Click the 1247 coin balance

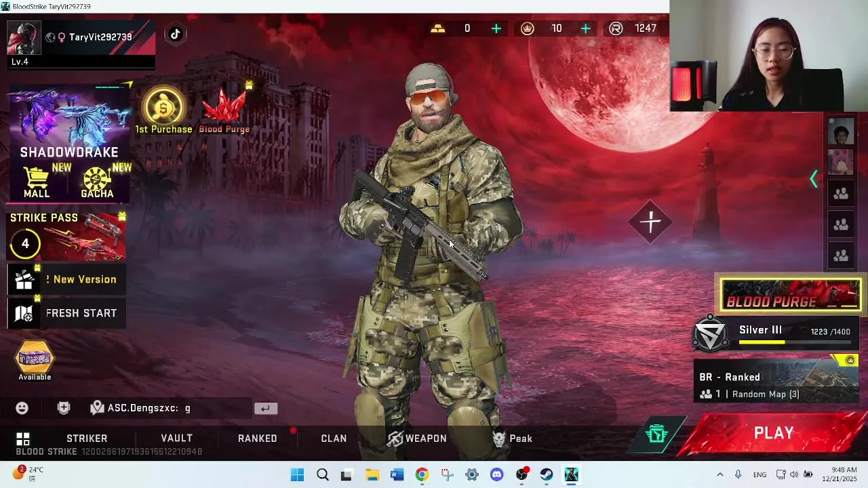(646, 28)
